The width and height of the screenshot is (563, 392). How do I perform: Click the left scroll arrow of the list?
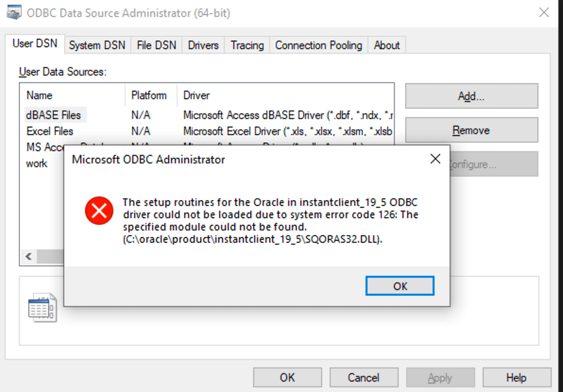coord(28,257)
